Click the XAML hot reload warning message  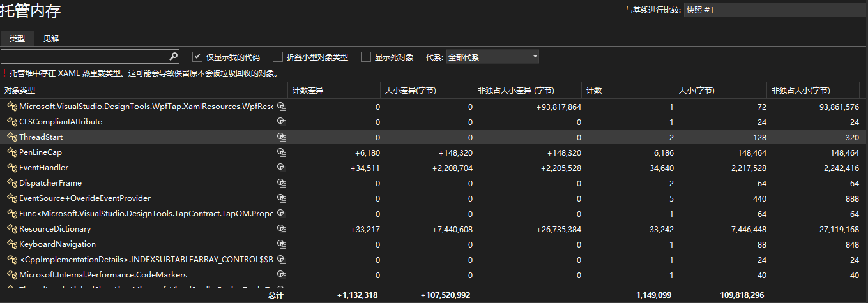tap(144, 73)
